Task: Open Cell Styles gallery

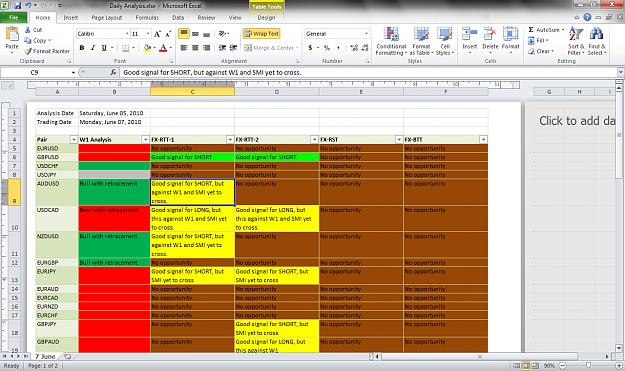Action: [445, 41]
